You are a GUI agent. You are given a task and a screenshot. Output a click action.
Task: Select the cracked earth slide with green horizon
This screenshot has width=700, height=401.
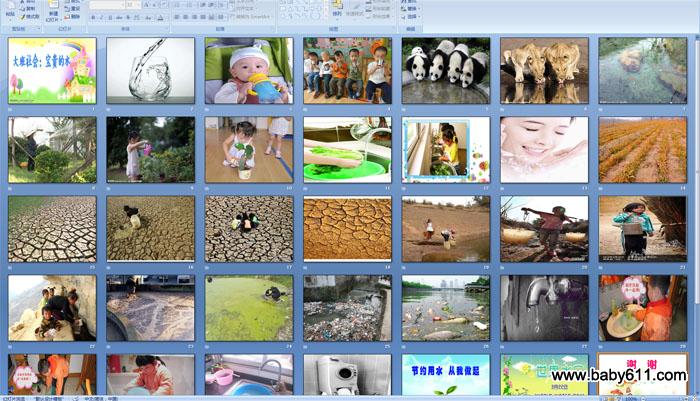pyautogui.click(x=52, y=229)
